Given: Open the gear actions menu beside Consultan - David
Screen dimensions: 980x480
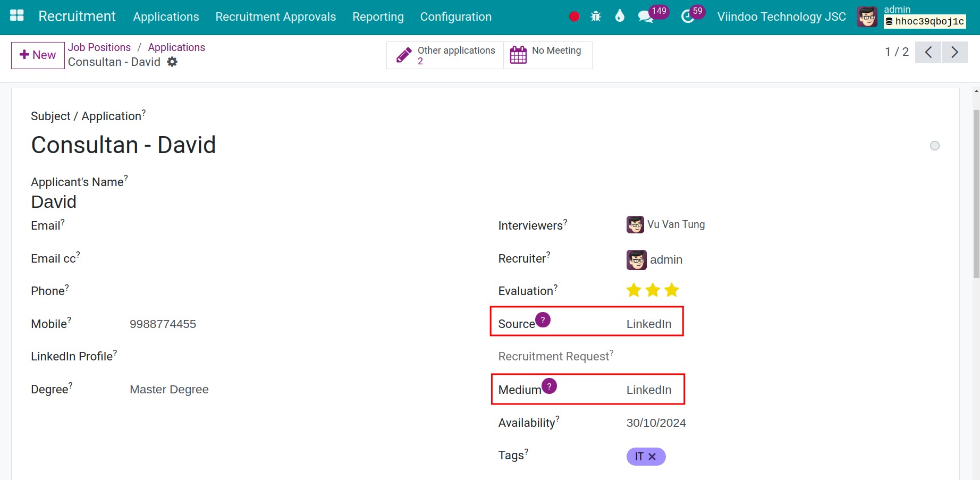Looking at the screenshot, I should [x=172, y=62].
